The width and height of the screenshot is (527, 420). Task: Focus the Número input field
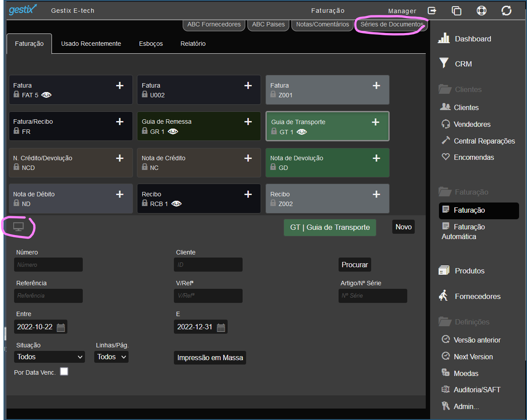pos(48,265)
